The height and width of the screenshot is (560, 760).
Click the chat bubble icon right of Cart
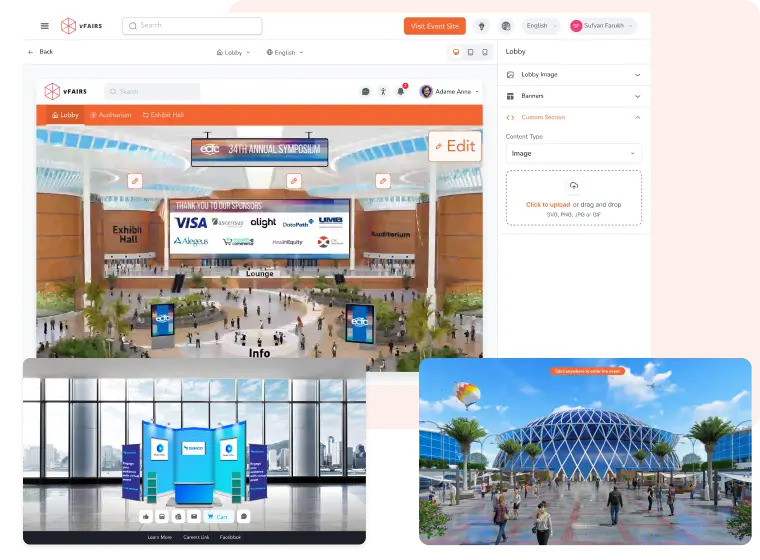pos(244,516)
